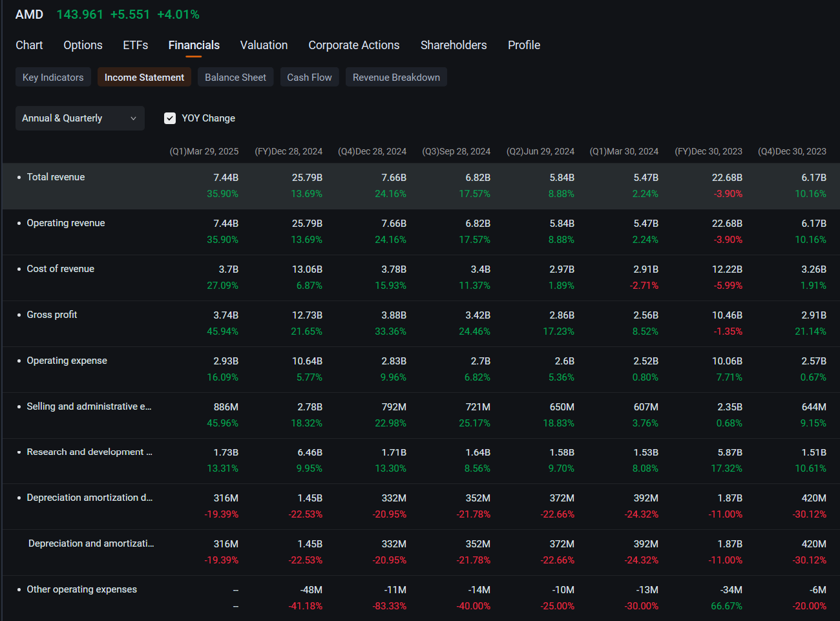
Task: Select Selling and administrative 886M cell
Action: (226, 407)
